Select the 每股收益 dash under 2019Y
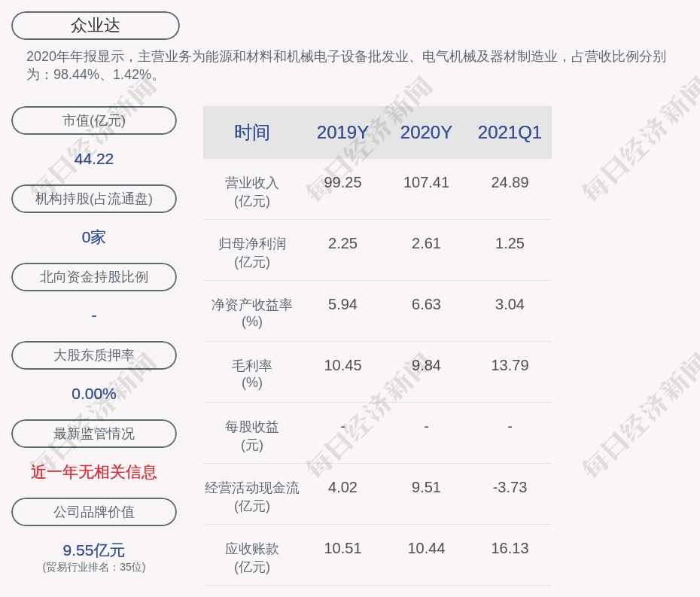Screen dimensions: 700x597 point(342,427)
